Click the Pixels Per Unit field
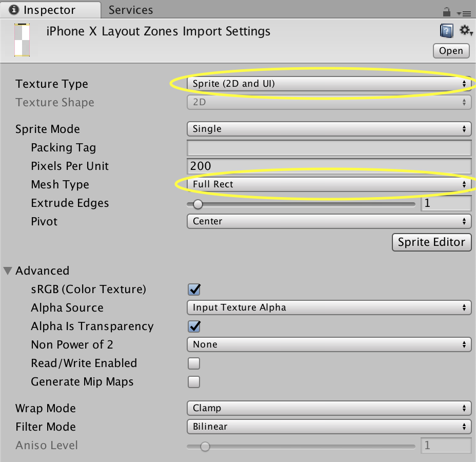 click(329, 166)
